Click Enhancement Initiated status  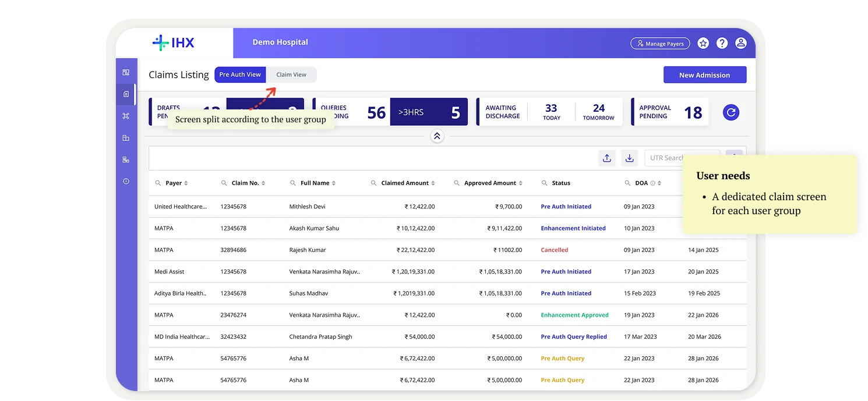573,228
